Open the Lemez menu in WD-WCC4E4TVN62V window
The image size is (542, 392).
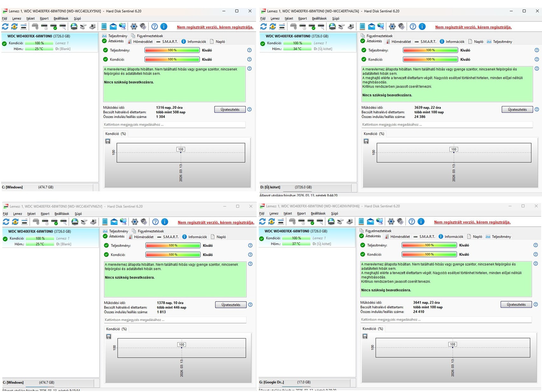coord(18,214)
